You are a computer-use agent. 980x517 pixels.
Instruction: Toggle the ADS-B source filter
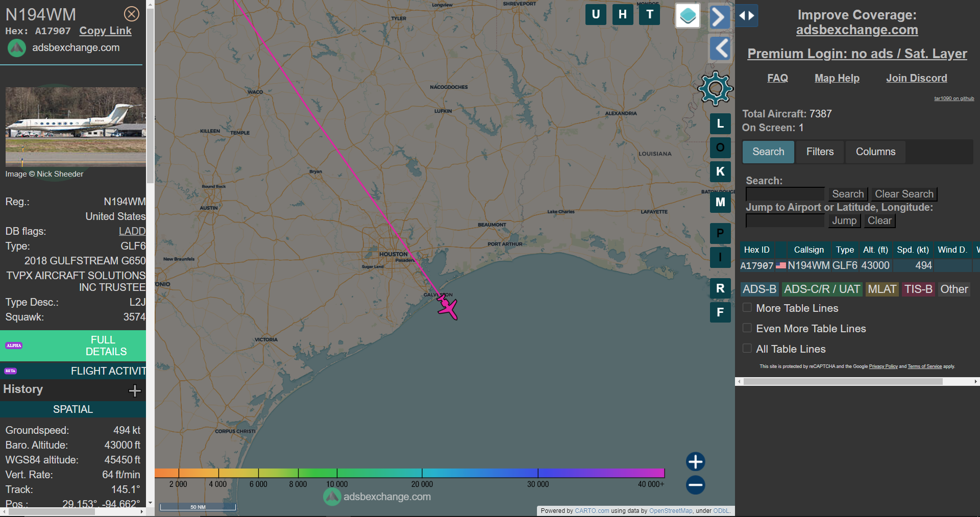[759, 289]
